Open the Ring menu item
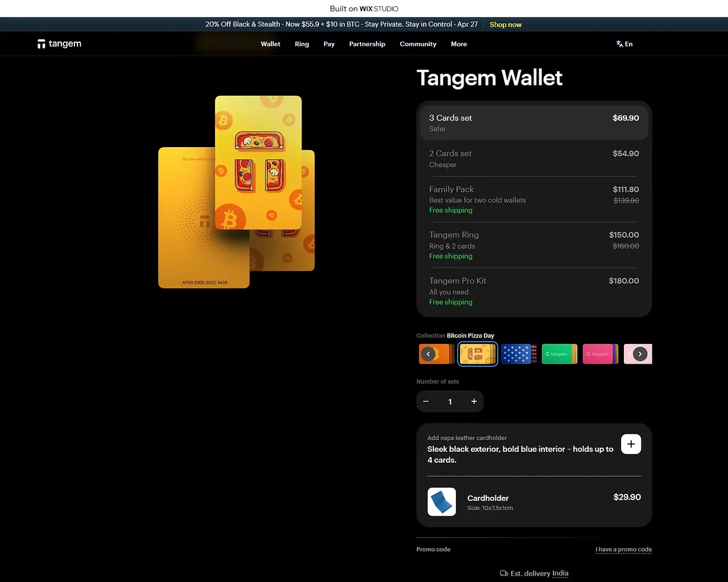This screenshot has width=728, height=582. 302,44
